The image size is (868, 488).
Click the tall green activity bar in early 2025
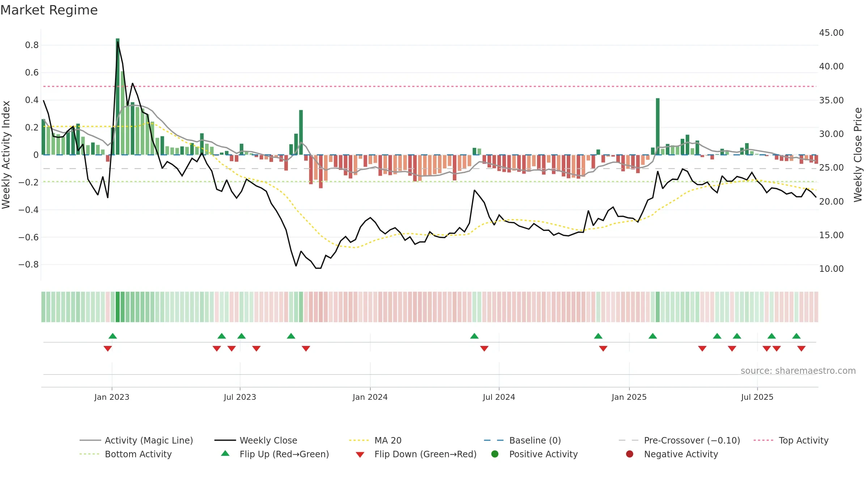[658, 127]
